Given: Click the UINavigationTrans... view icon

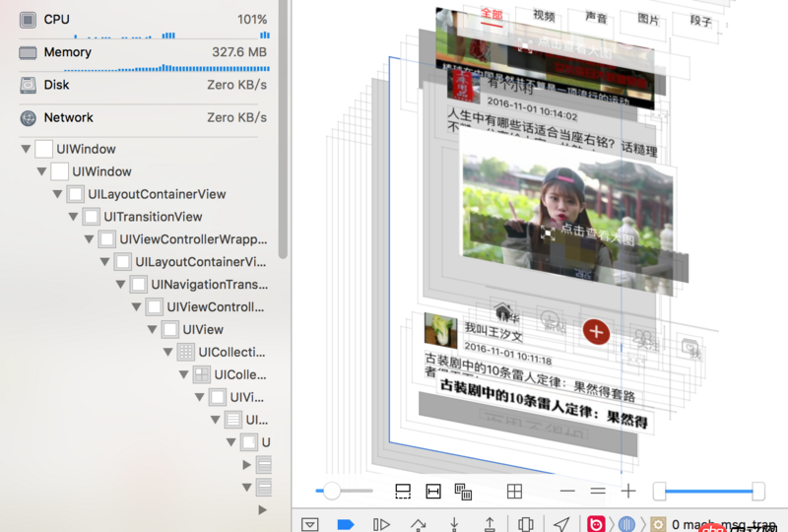Looking at the screenshot, I should [x=138, y=285].
